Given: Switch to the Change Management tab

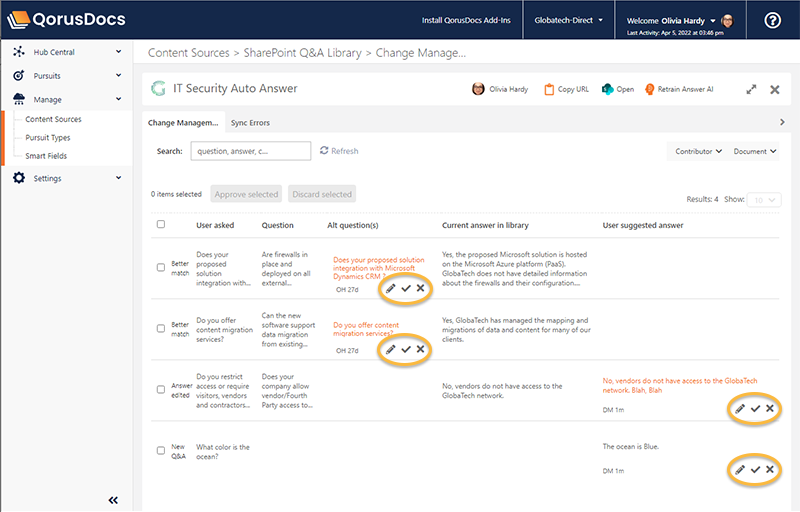Looking at the screenshot, I should point(183,123).
